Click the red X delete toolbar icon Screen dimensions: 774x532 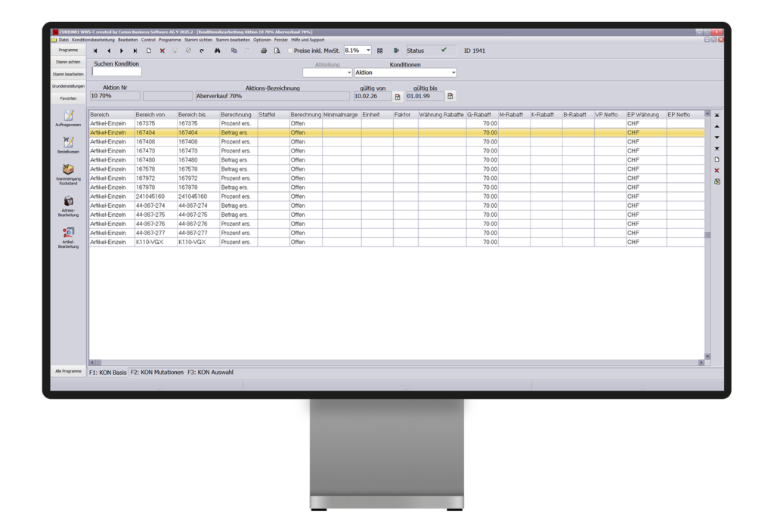(x=162, y=51)
